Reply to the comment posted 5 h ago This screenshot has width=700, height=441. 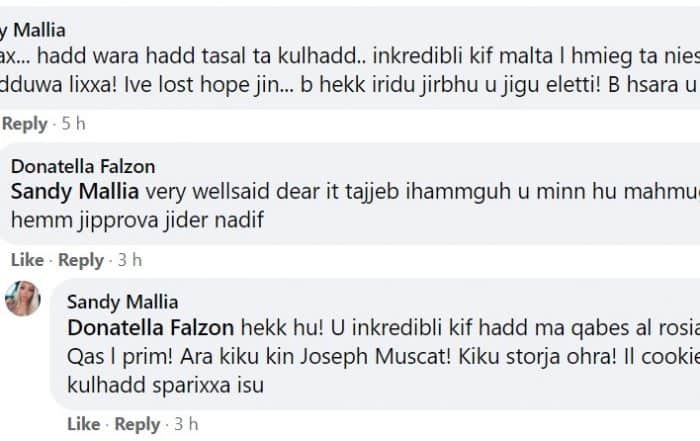pos(25,124)
